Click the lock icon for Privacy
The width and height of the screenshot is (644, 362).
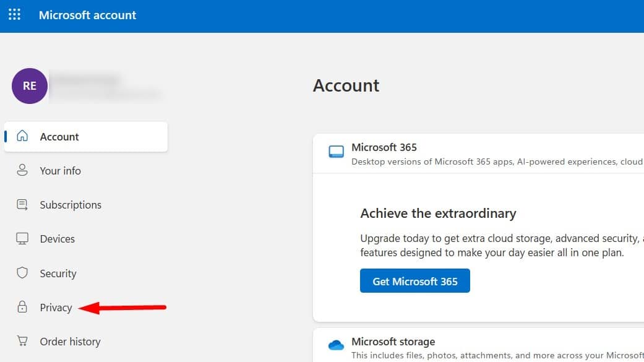click(22, 307)
